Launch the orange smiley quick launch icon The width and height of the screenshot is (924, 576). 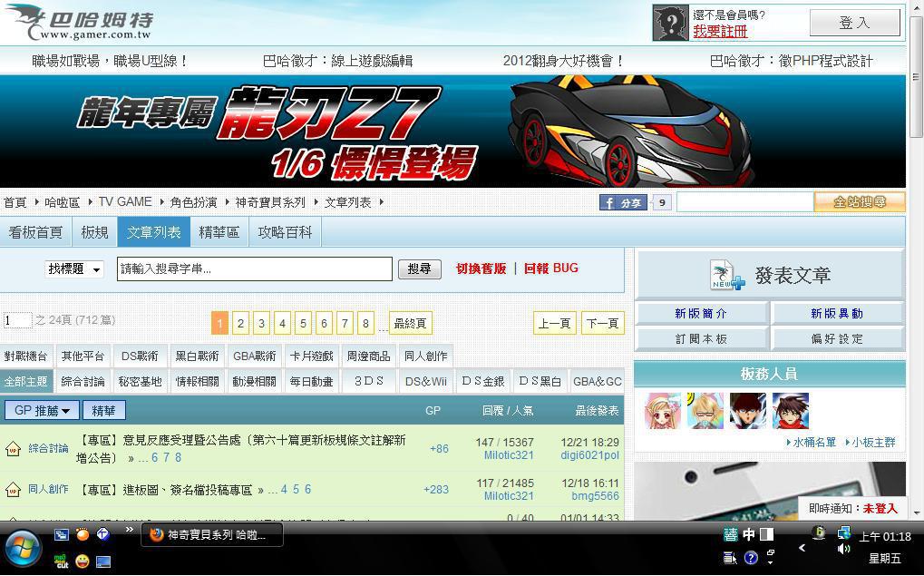tap(83, 535)
